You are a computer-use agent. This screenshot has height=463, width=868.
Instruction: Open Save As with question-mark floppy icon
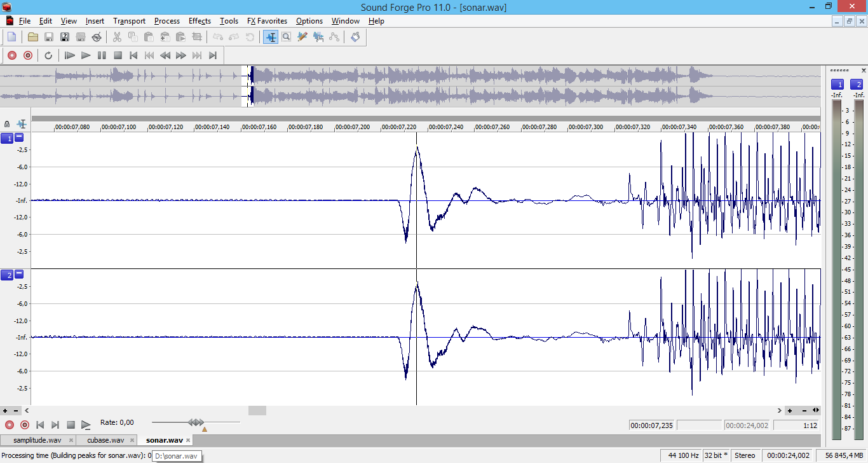tap(65, 37)
